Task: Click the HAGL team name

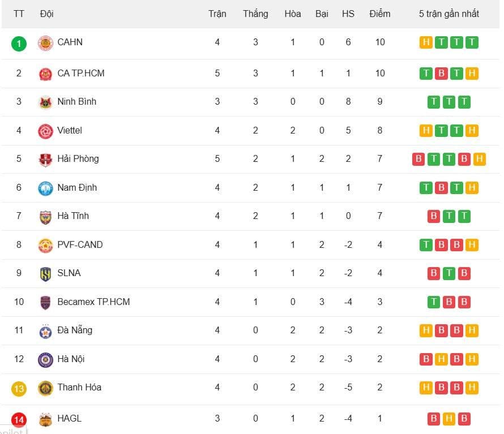Action: [x=69, y=418]
